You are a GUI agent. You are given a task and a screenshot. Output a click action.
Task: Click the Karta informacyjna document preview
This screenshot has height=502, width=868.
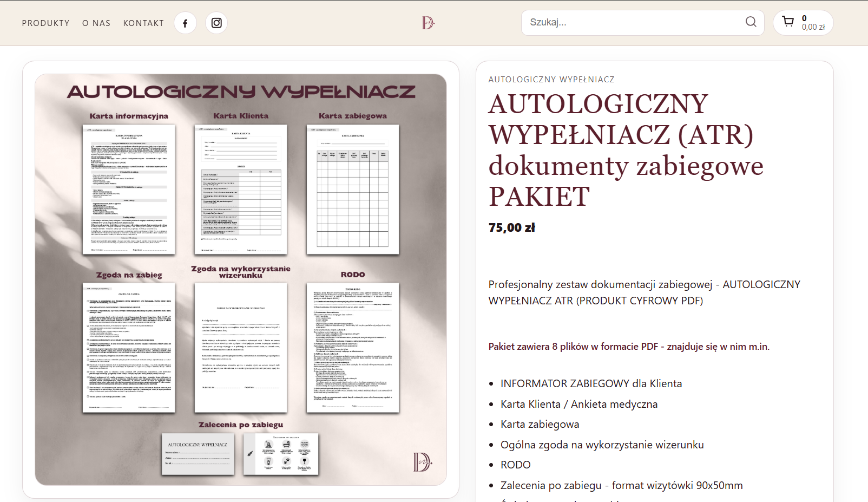click(129, 190)
